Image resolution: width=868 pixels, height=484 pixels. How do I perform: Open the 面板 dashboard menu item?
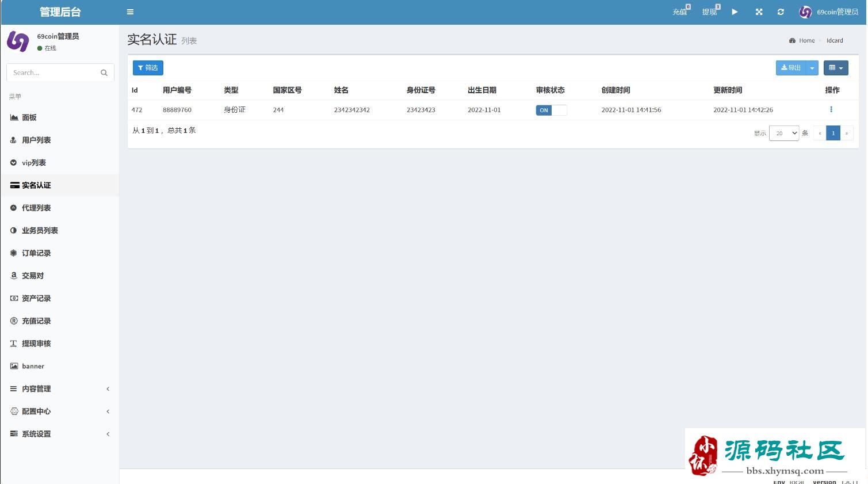click(60, 117)
